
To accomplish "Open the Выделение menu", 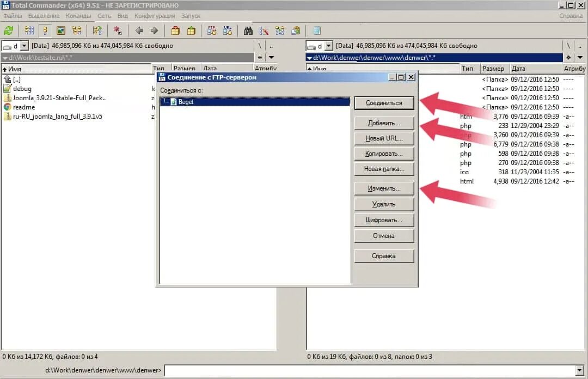I will (44, 16).
